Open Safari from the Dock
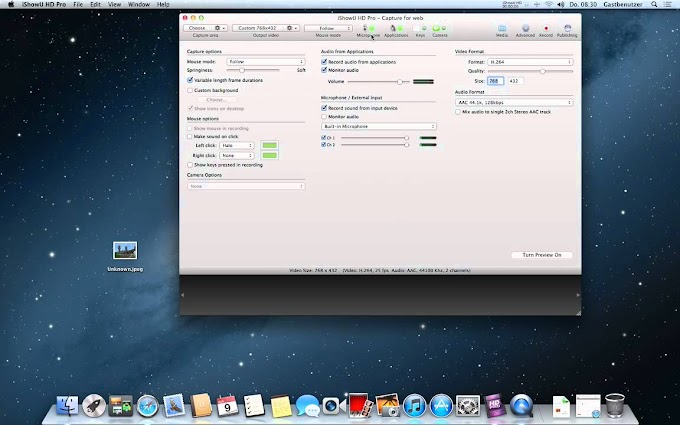The width and height of the screenshot is (680, 425). click(147, 406)
